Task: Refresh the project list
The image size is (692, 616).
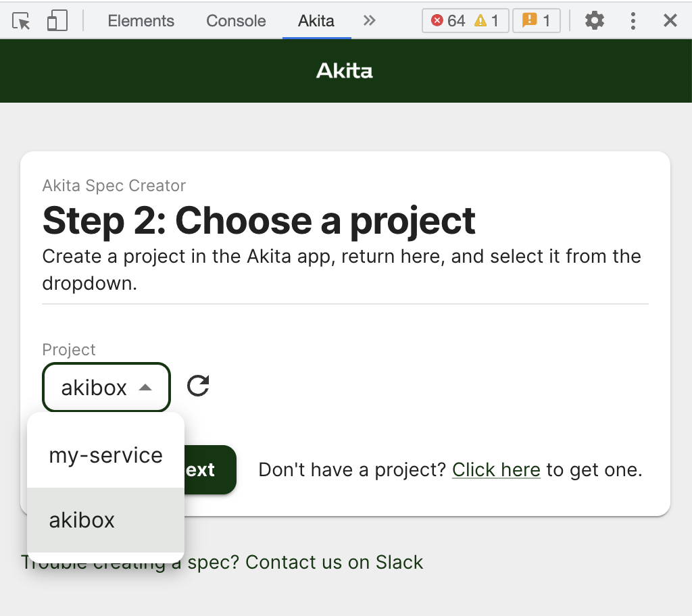Action: pos(198,386)
